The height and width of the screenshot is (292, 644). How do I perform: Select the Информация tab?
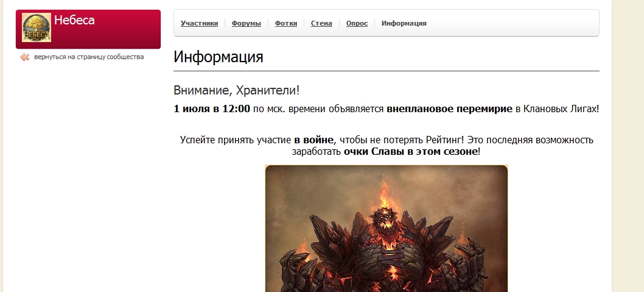[404, 23]
